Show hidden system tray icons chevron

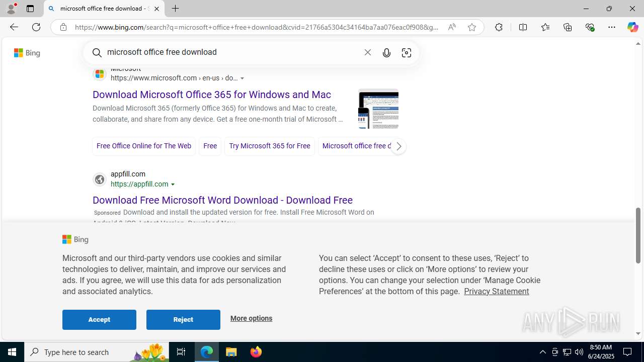[x=542, y=352]
